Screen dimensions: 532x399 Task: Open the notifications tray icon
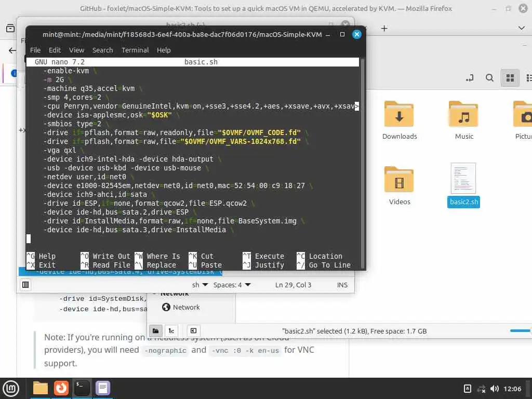pyautogui.click(x=467, y=389)
